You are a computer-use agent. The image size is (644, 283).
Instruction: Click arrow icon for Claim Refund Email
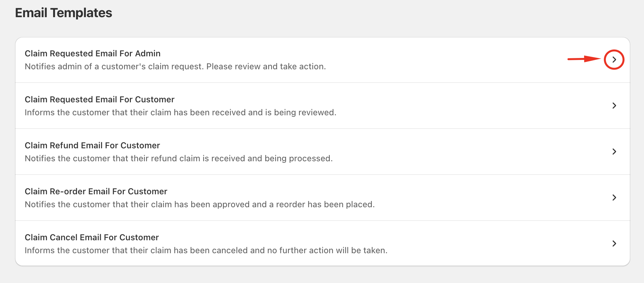tap(614, 152)
